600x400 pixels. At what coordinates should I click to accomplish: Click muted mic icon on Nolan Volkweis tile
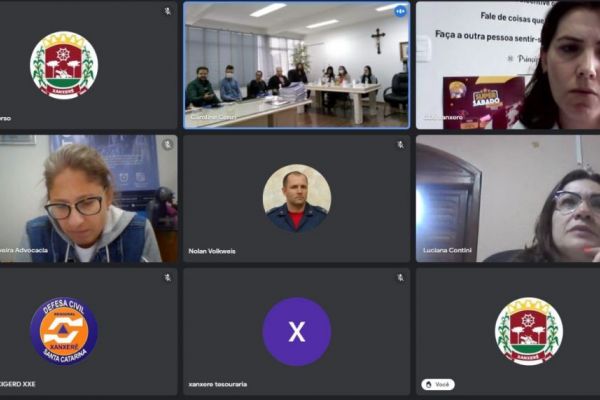tap(400, 145)
